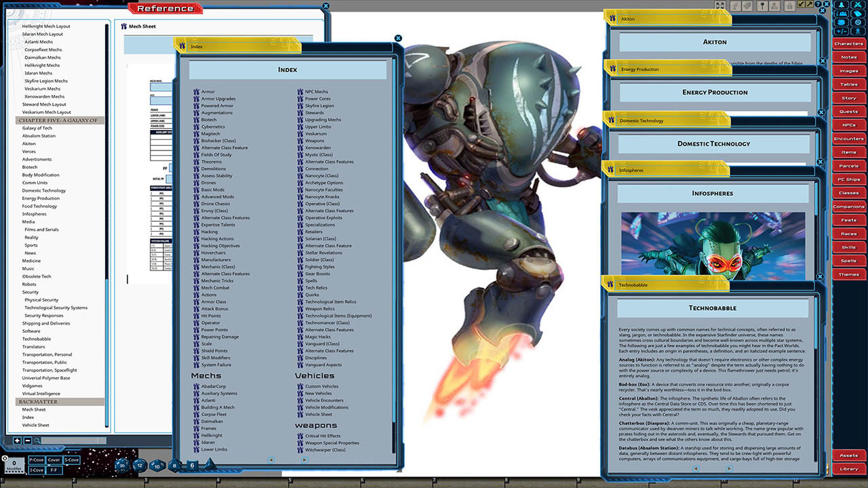868x488 pixels.
Task: Open the Spells sidebar tab
Action: coord(848,261)
